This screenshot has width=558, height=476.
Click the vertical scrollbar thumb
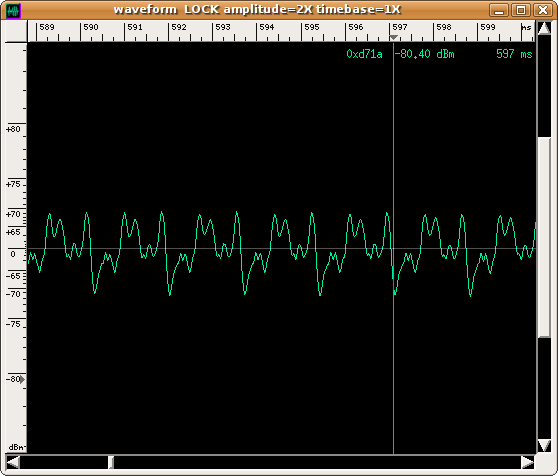coord(544,237)
